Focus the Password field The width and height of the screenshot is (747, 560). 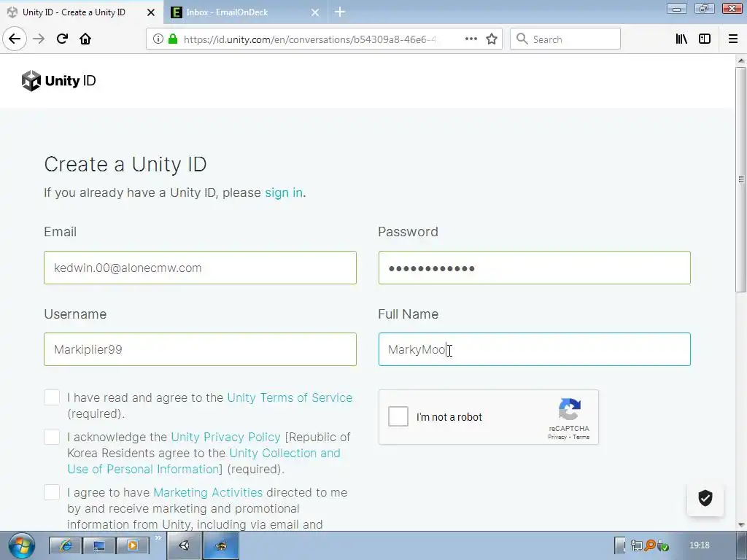535,268
